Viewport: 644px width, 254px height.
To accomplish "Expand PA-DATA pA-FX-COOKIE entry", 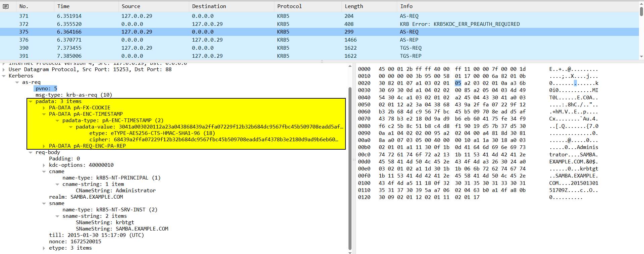I will pyautogui.click(x=44, y=108).
